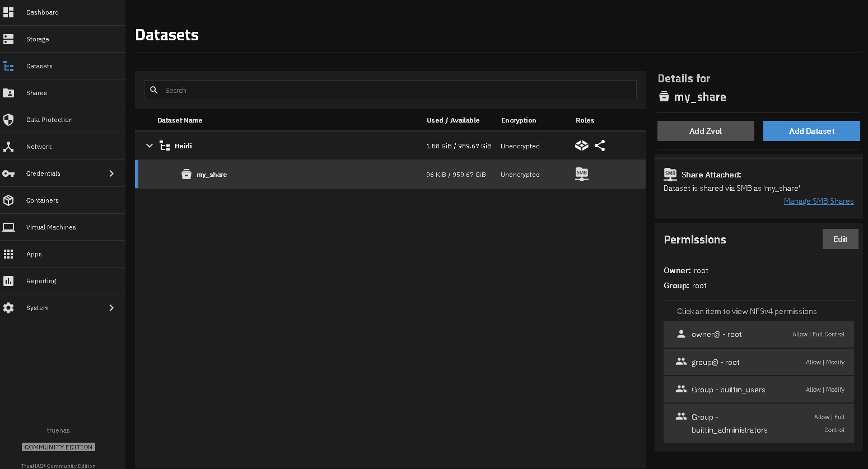Click the Roles column header

(x=585, y=120)
